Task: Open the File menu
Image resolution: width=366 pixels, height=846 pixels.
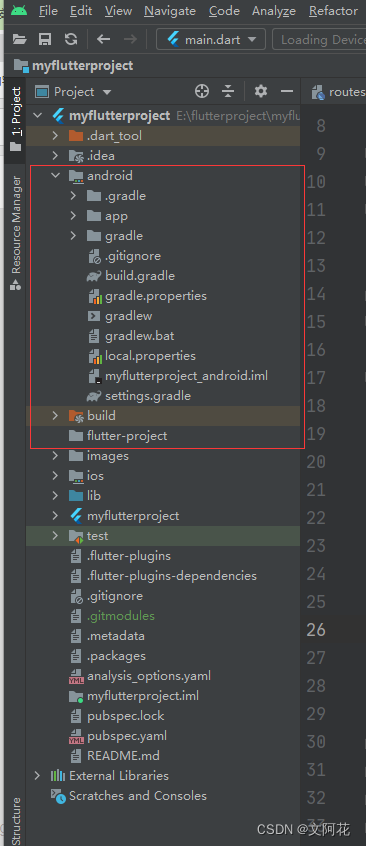Action: [x=48, y=11]
